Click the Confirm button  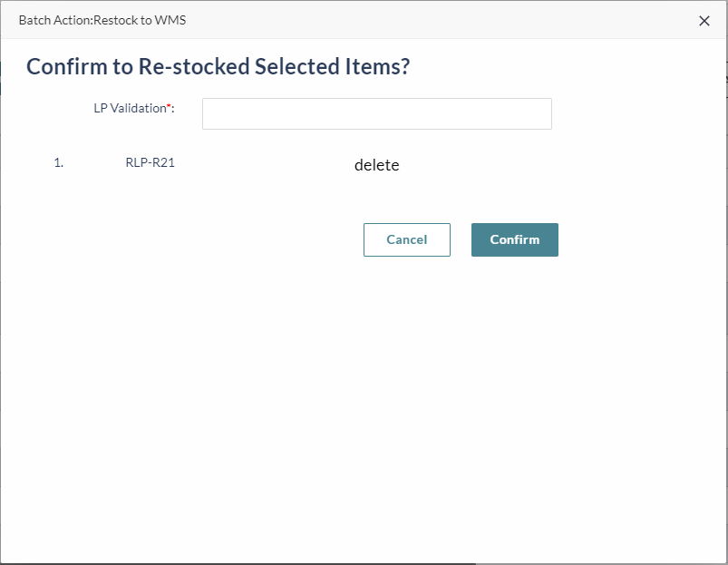click(x=514, y=239)
